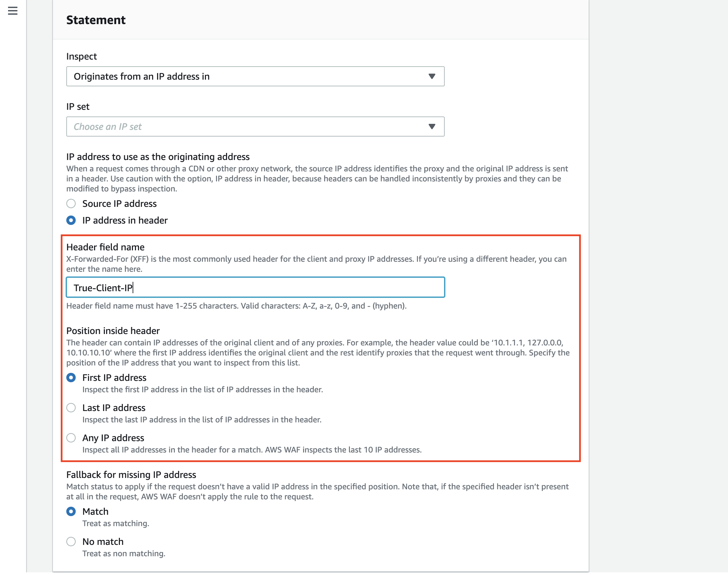Viewport: 728px width, 575px height.
Task: Click the Inspect dropdown's arrow icon
Action: 432,76
